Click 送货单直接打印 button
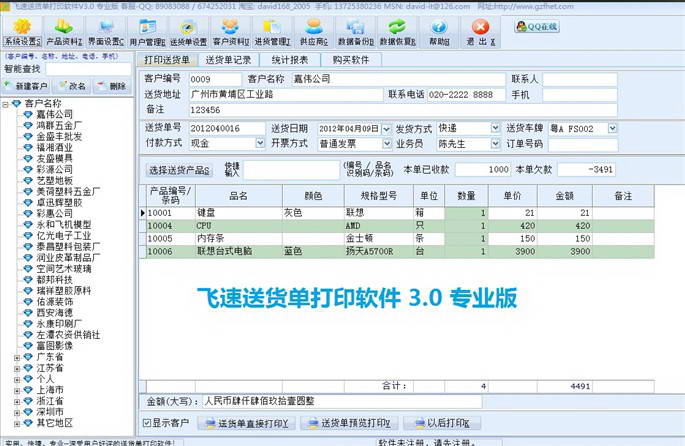685x446 pixels. (x=247, y=423)
